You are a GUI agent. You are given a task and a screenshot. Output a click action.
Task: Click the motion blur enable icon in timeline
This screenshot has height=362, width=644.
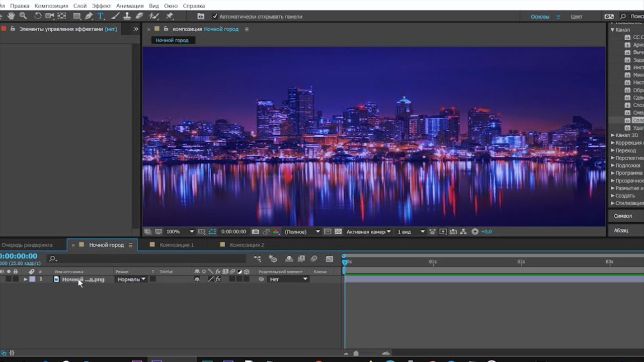[x=314, y=259]
